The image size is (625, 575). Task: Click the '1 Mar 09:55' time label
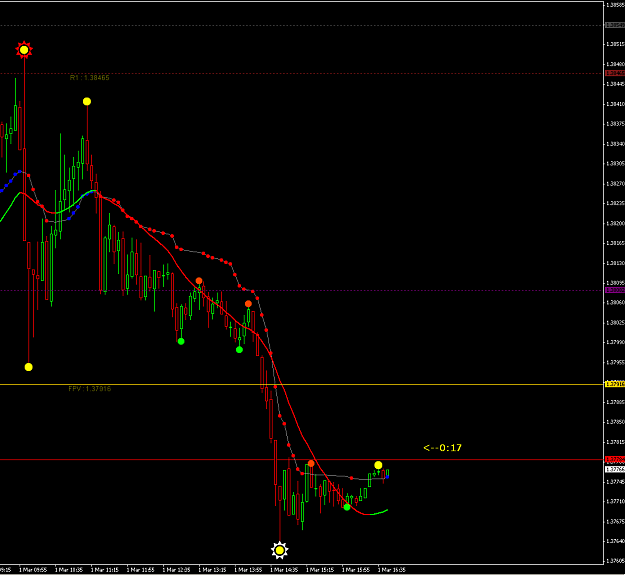click(x=33, y=570)
